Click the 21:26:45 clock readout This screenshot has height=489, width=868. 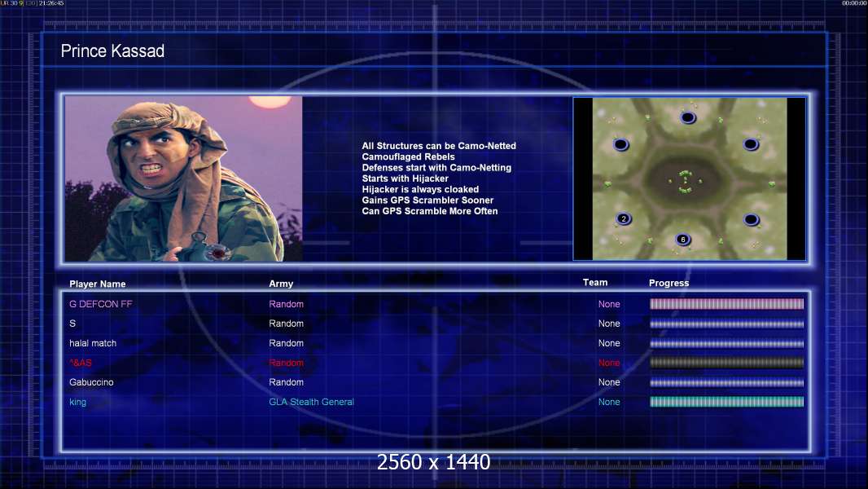pyautogui.click(x=51, y=3)
